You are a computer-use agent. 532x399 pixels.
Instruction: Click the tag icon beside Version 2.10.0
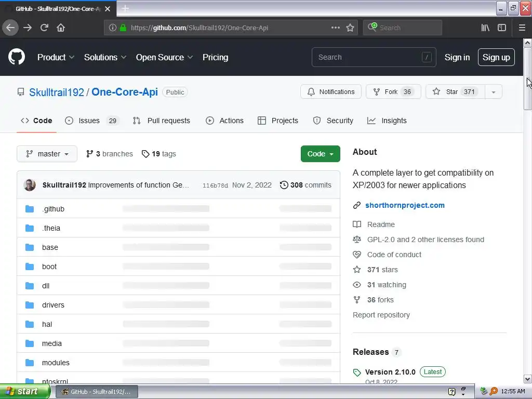[356, 372]
